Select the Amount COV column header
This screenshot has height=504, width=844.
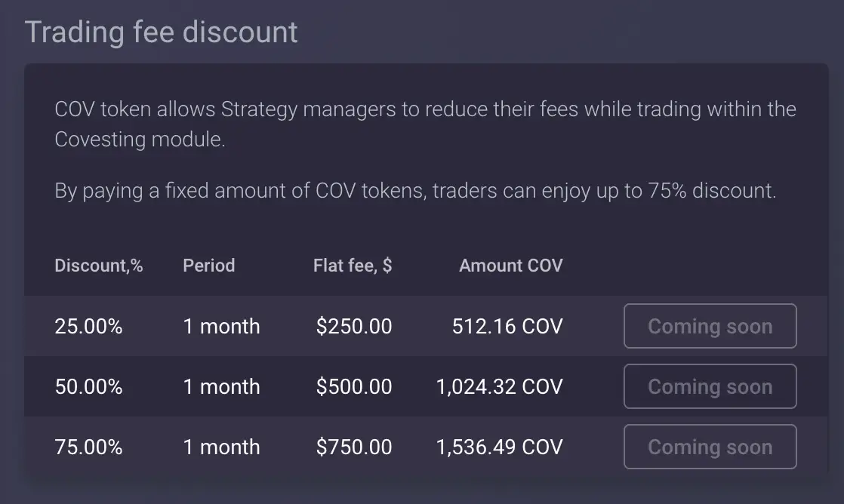(x=511, y=265)
